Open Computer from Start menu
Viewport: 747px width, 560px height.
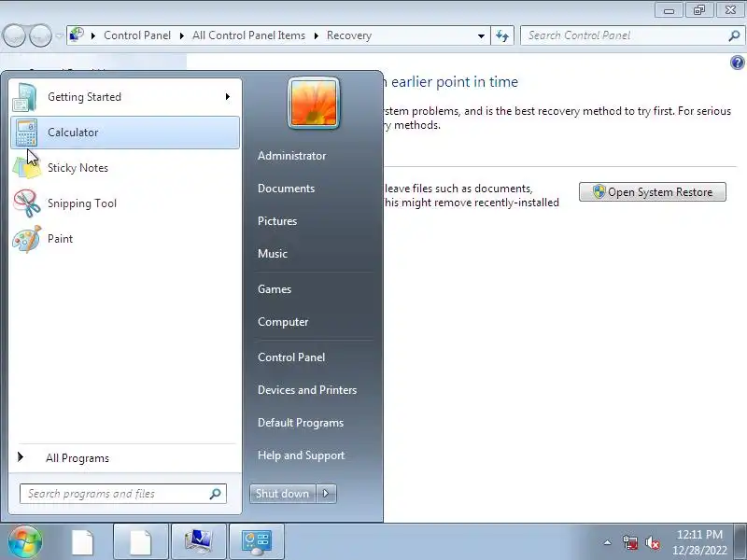pos(283,322)
